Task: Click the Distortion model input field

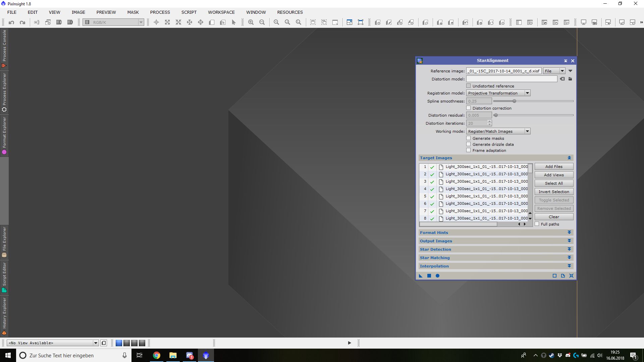Action: pyautogui.click(x=512, y=79)
